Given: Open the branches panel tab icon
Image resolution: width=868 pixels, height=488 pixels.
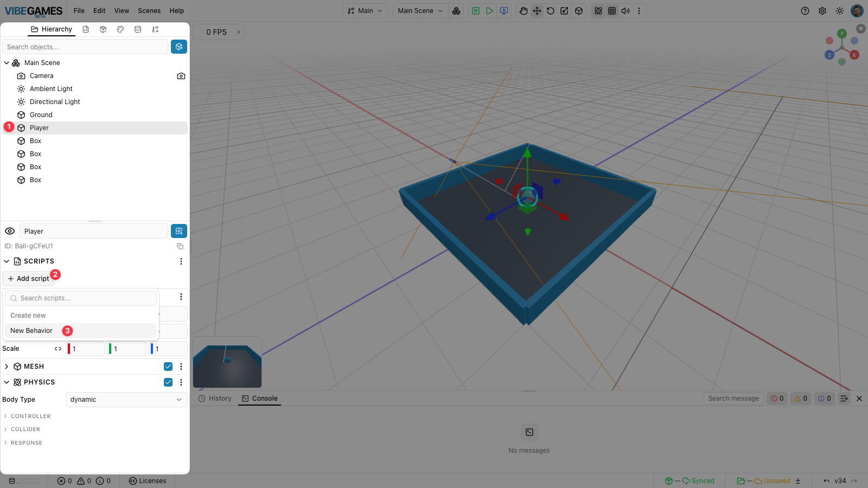Looking at the screenshot, I should pyautogui.click(x=155, y=29).
